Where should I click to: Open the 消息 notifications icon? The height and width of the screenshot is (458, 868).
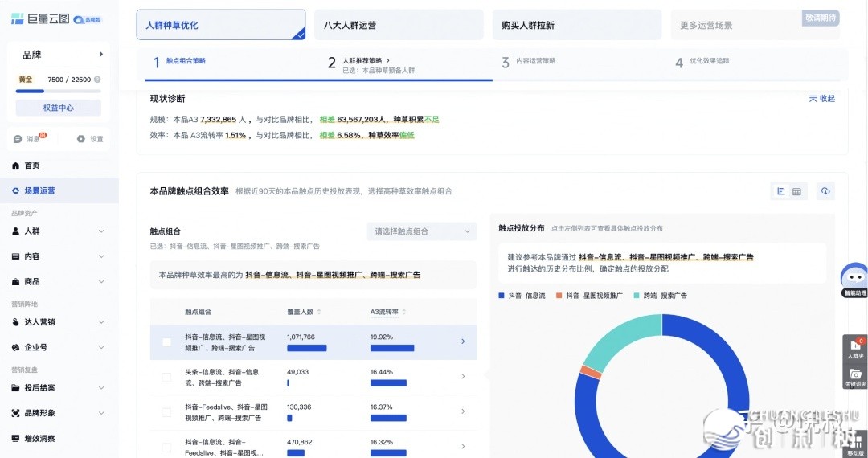coord(18,139)
